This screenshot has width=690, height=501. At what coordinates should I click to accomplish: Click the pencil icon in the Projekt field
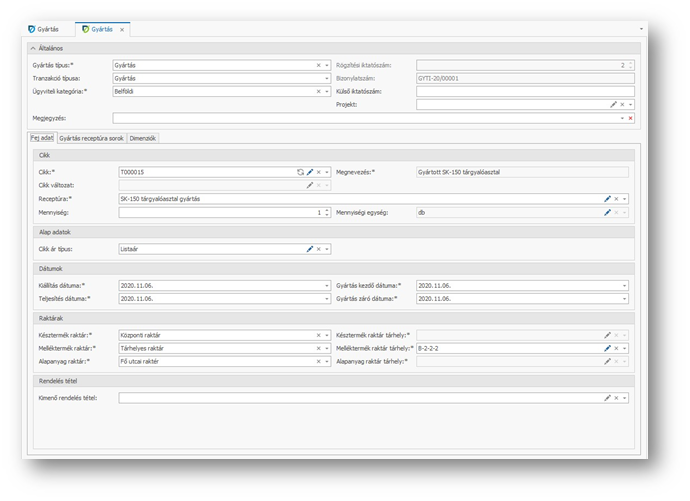tap(613, 104)
